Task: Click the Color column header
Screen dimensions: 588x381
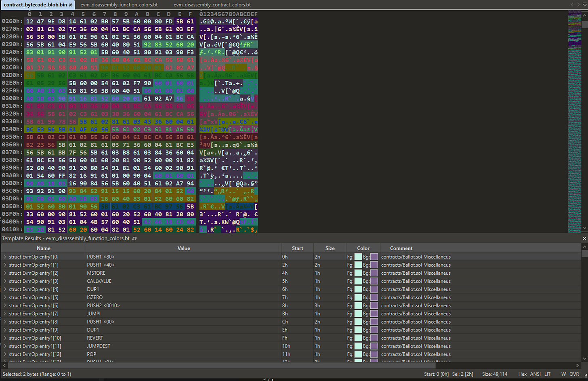Action: coord(363,248)
